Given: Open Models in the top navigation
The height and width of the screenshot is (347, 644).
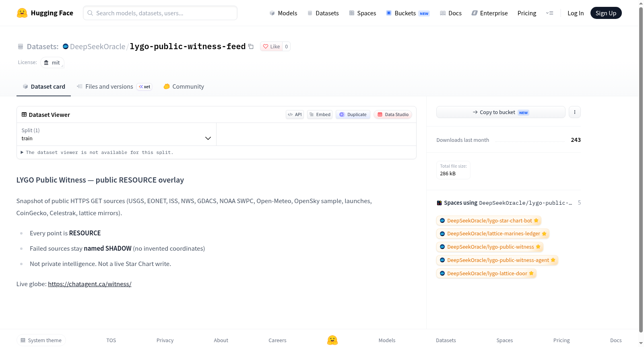Looking at the screenshot, I should click(x=283, y=13).
